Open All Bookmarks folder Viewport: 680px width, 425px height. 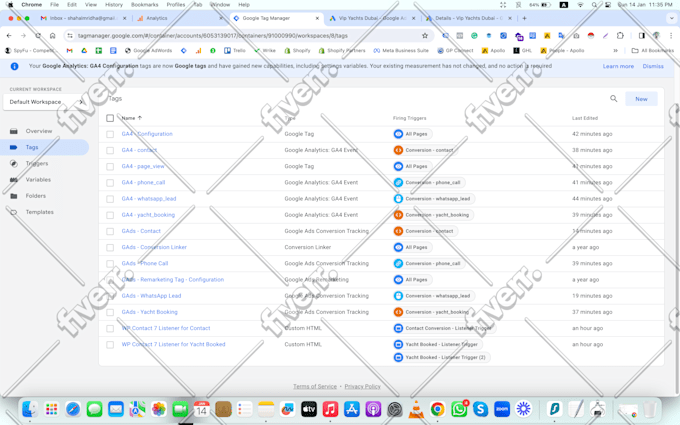(653, 51)
